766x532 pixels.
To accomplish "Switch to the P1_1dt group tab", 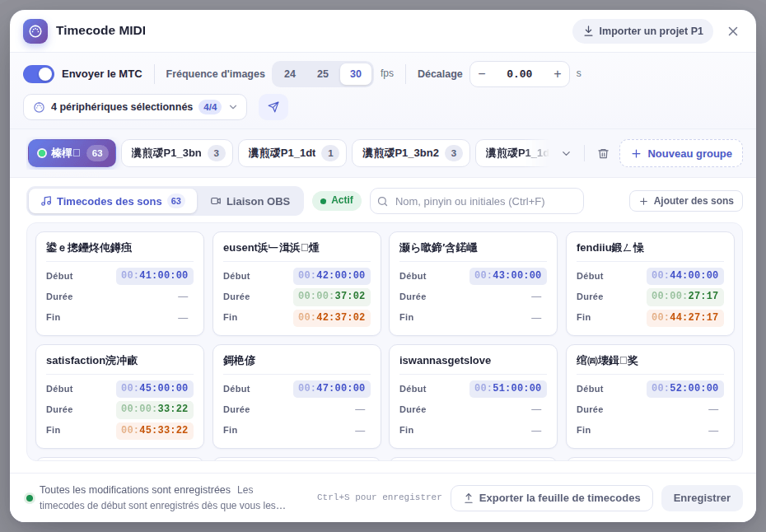I will 292,153.
